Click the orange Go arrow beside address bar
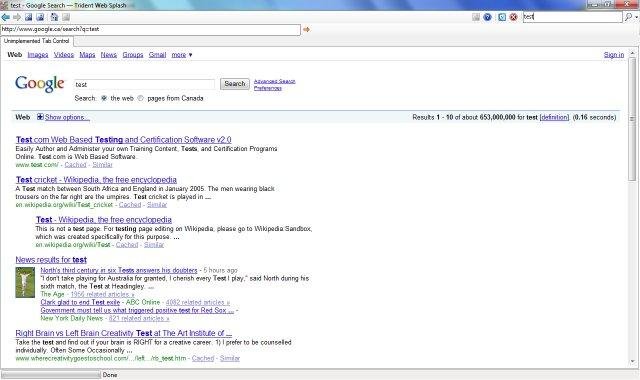 click(306, 29)
